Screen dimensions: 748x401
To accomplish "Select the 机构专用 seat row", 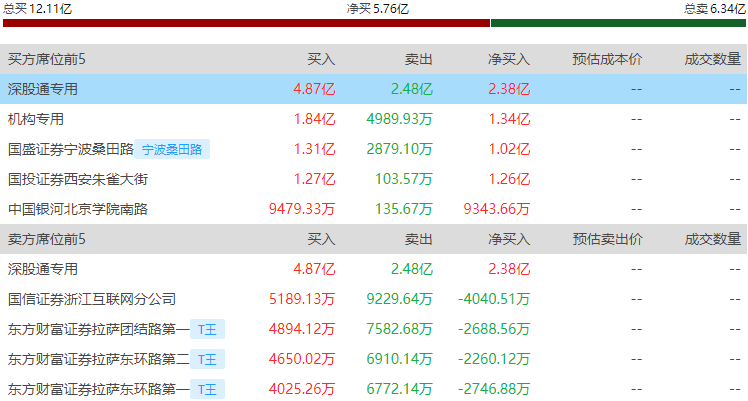I will [x=36, y=119].
